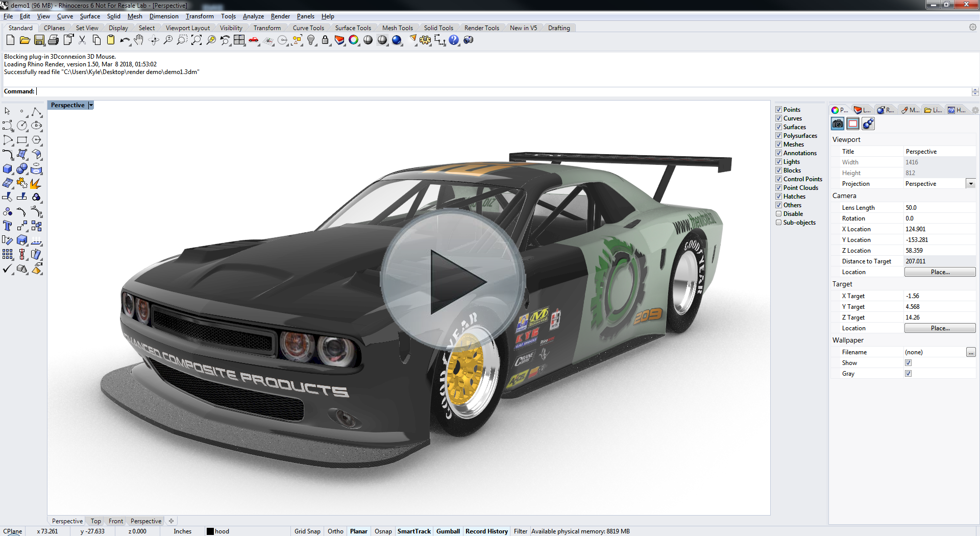Image resolution: width=980 pixels, height=536 pixels.
Task: Toggle the Lights filter checkbox
Action: point(779,162)
